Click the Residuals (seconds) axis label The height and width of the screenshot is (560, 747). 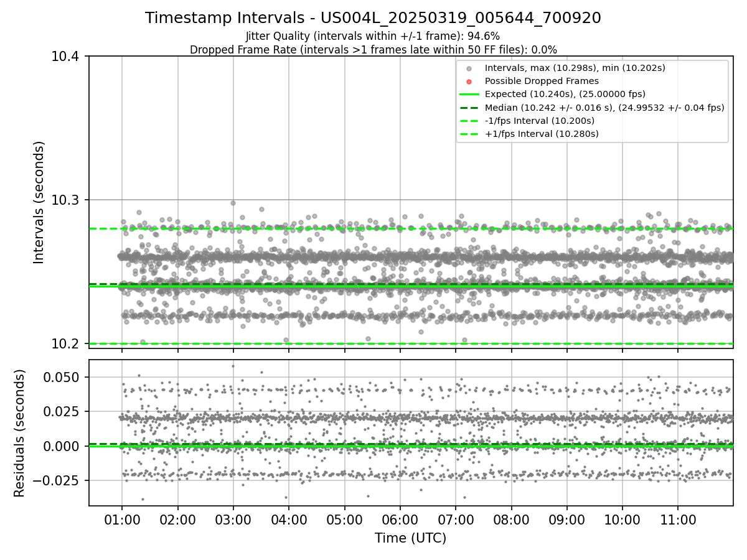(x=19, y=433)
